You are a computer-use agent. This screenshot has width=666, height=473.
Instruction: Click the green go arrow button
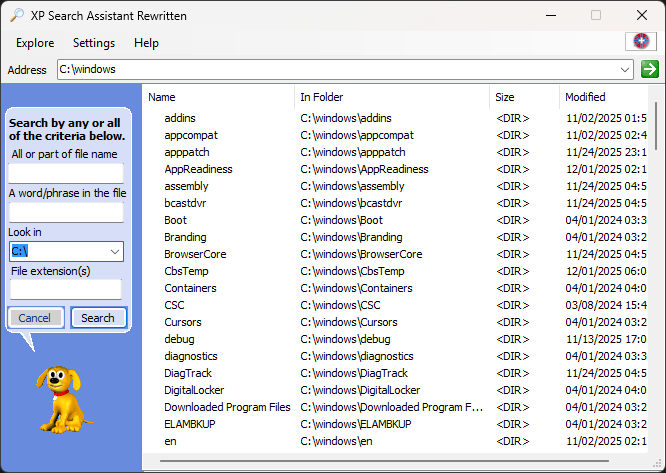pyautogui.click(x=650, y=69)
